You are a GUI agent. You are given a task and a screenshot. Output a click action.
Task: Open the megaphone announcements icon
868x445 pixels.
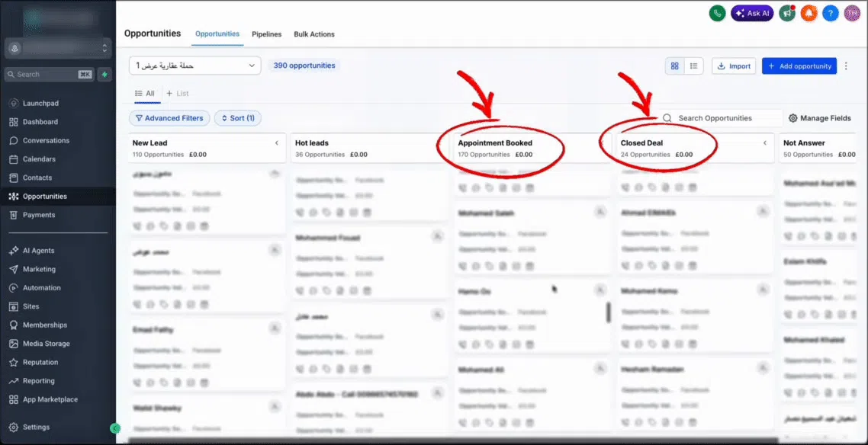787,13
